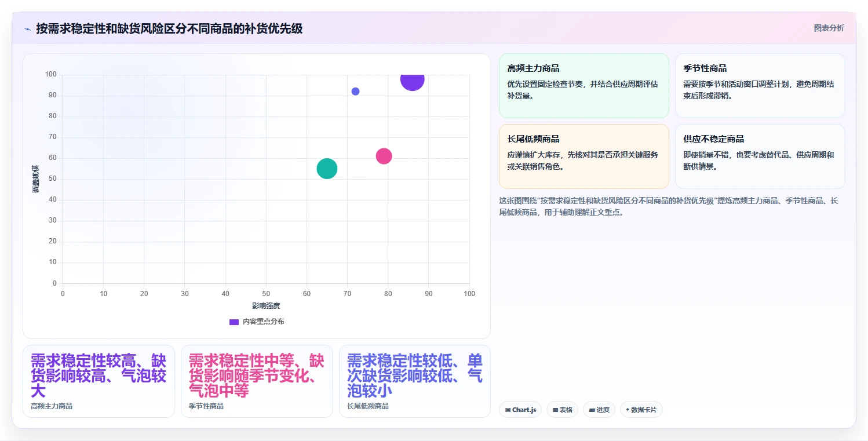Click the square icon in the 表格 pill
The width and height of the screenshot is (868, 441).
pyautogui.click(x=555, y=410)
